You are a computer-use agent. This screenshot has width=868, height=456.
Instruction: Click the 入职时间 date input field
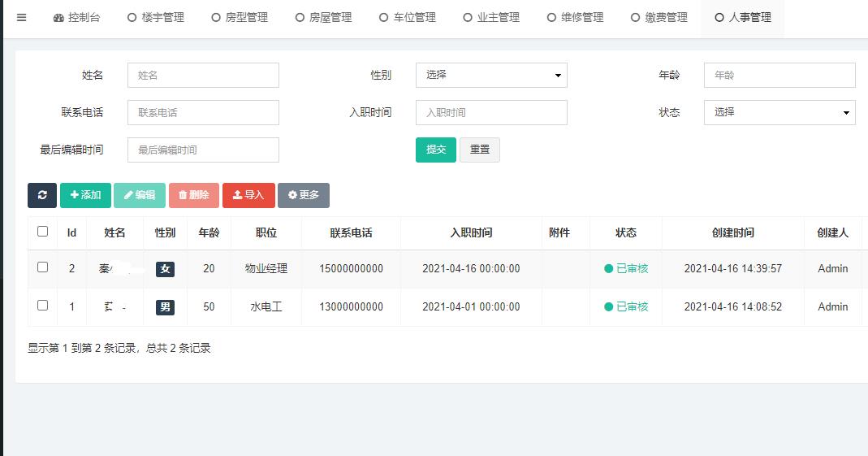[x=491, y=112]
